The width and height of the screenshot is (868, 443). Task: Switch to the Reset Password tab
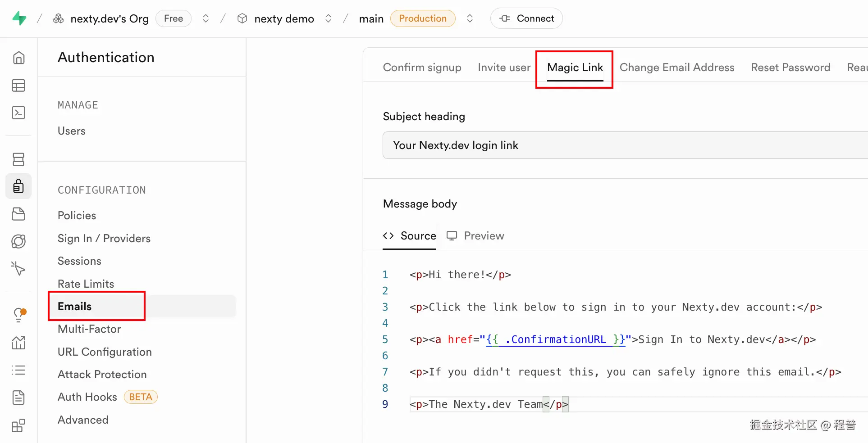point(790,68)
